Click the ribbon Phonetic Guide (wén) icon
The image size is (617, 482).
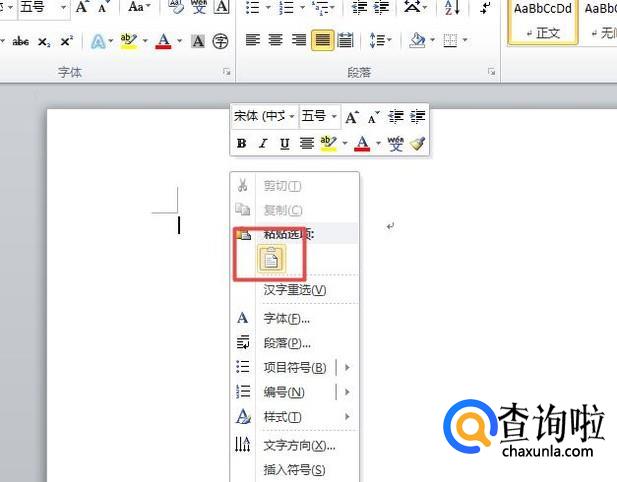[199, 7]
